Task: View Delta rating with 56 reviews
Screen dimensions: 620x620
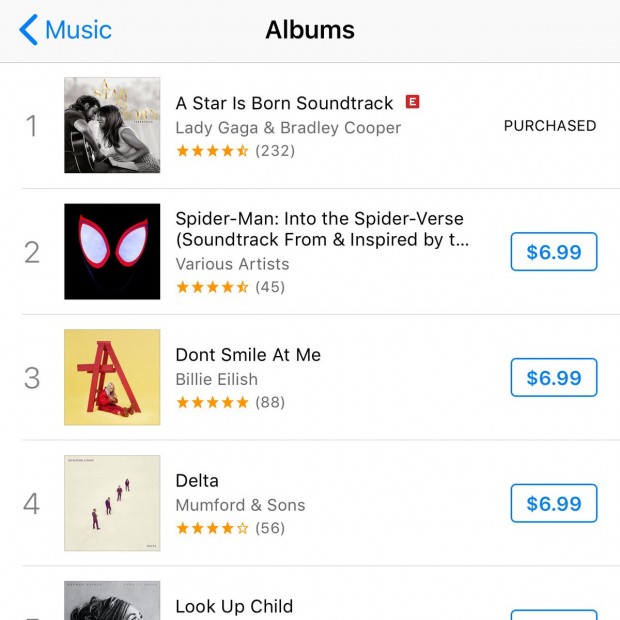Action: tap(231, 528)
